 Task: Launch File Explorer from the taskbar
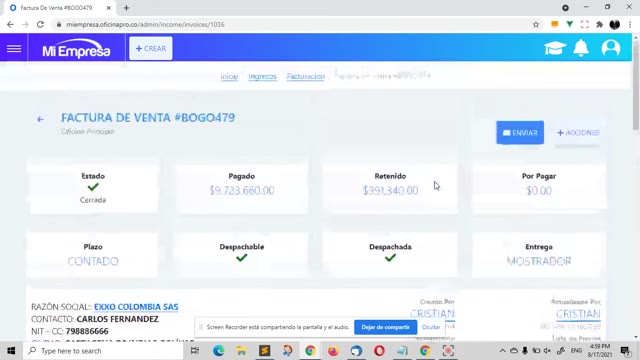(x=241, y=351)
